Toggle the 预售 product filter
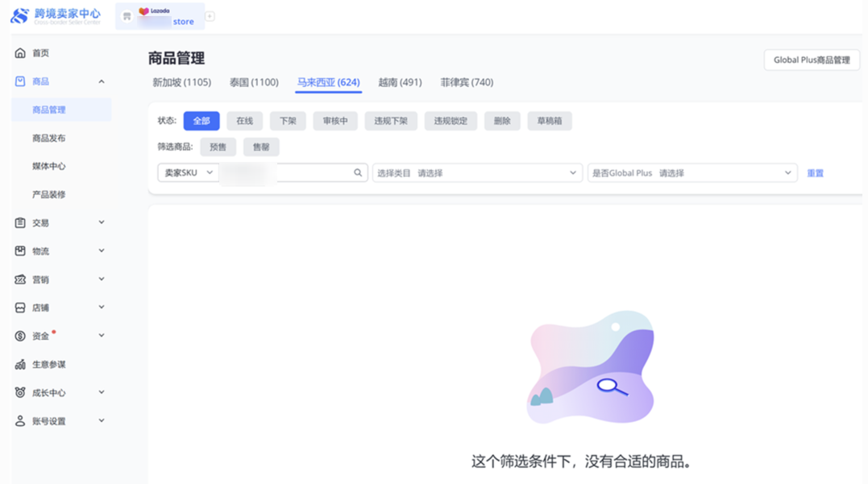868x484 pixels. tap(218, 147)
